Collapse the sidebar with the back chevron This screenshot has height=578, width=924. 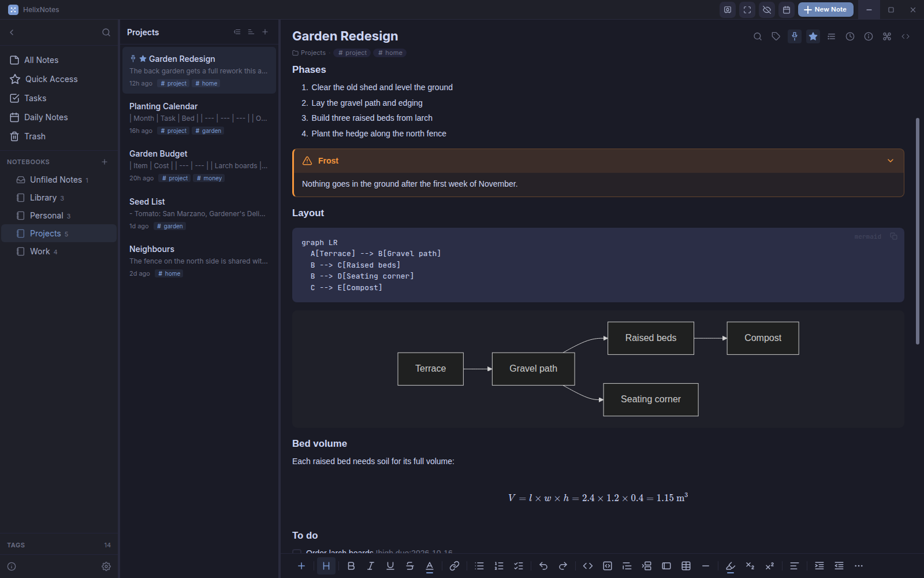point(12,32)
